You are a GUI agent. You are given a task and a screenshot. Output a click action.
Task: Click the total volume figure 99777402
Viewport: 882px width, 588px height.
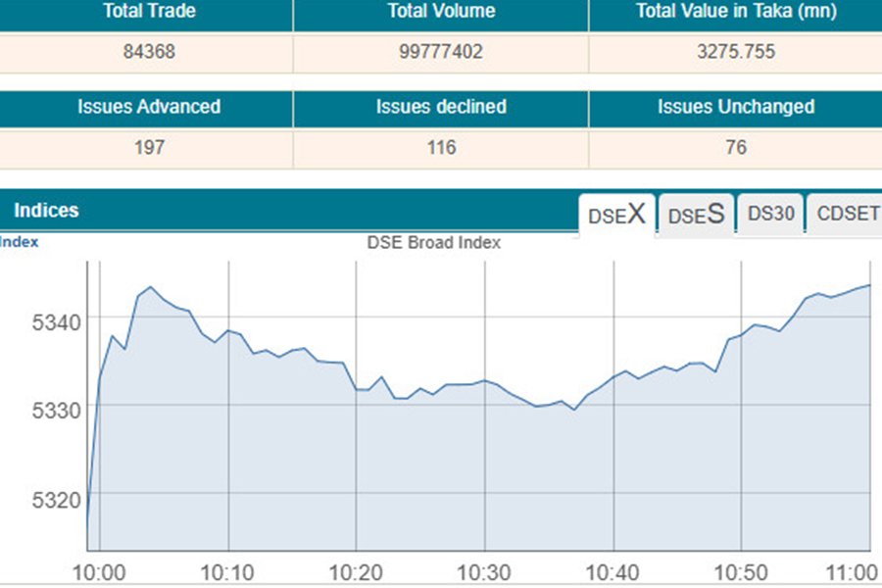441,52
